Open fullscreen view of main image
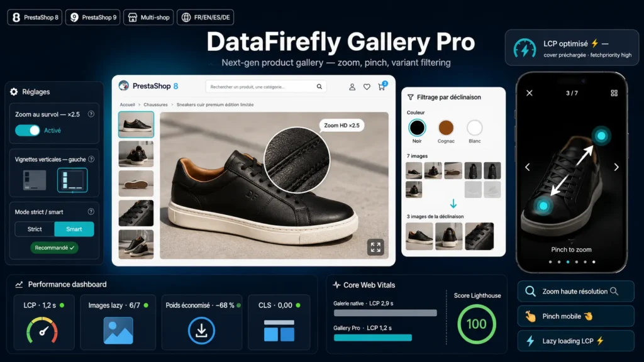 pyautogui.click(x=375, y=247)
